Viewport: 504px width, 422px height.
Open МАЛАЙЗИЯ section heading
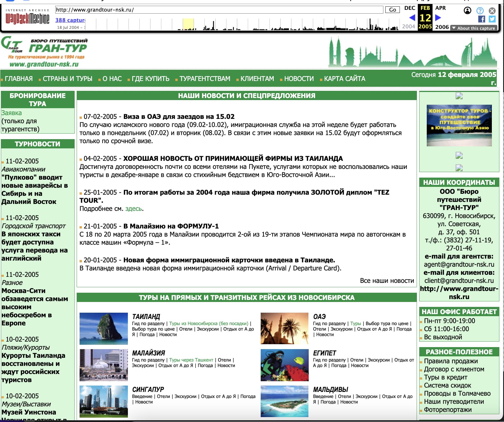tap(148, 353)
